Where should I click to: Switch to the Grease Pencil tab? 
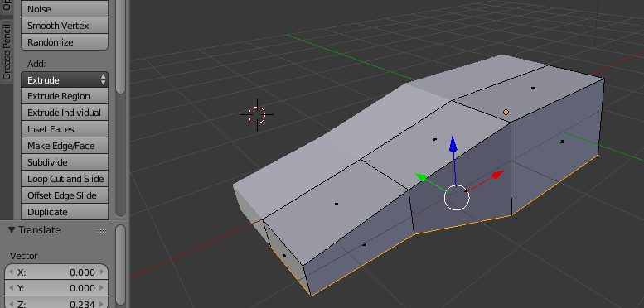click(x=7, y=52)
